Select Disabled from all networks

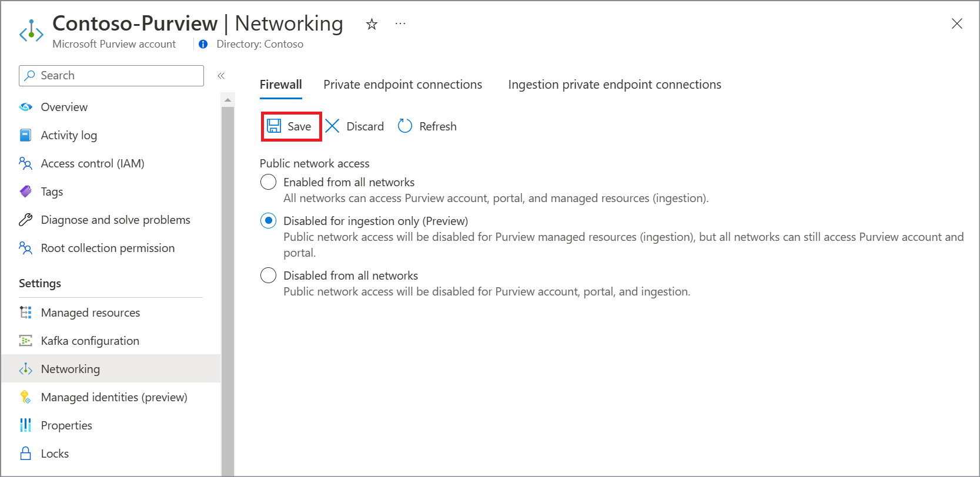pyautogui.click(x=268, y=274)
